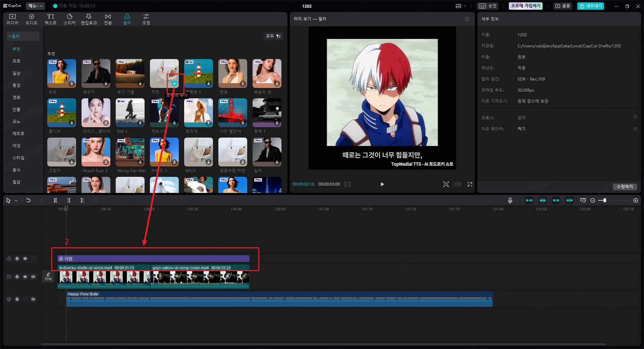This screenshot has height=349, width=644.
Task: Download the Peach Fuzz 2 filter
Action: [x=106, y=162]
